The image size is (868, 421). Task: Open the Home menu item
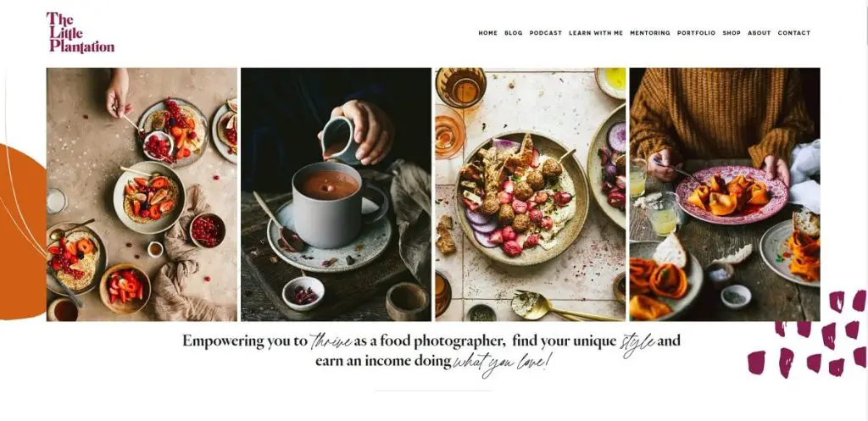tap(487, 33)
